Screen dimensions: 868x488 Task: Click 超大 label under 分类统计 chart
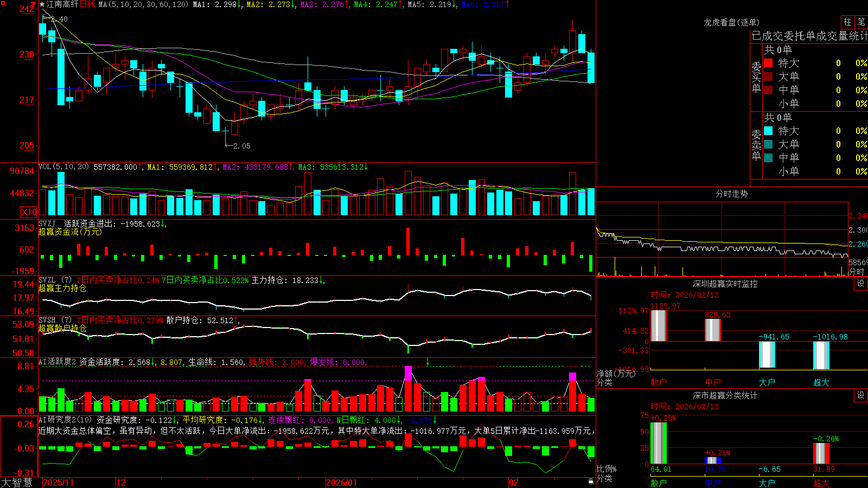(821, 483)
